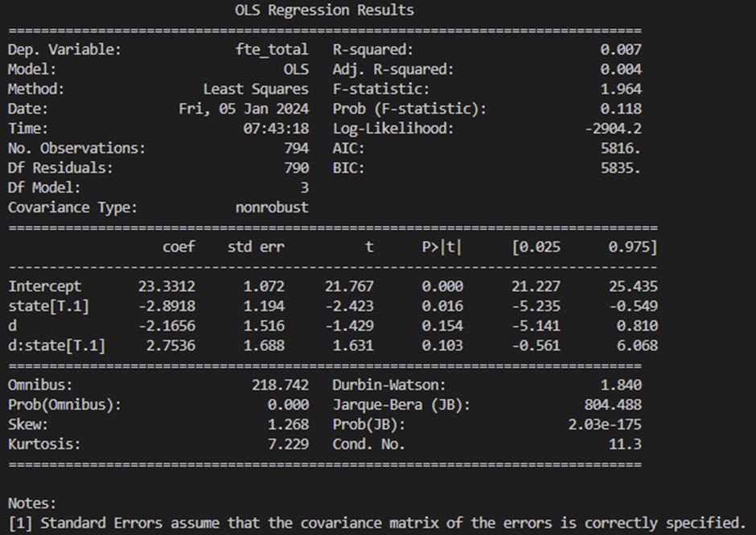Click the No. Observations value 794

click(x=296, y=149)
